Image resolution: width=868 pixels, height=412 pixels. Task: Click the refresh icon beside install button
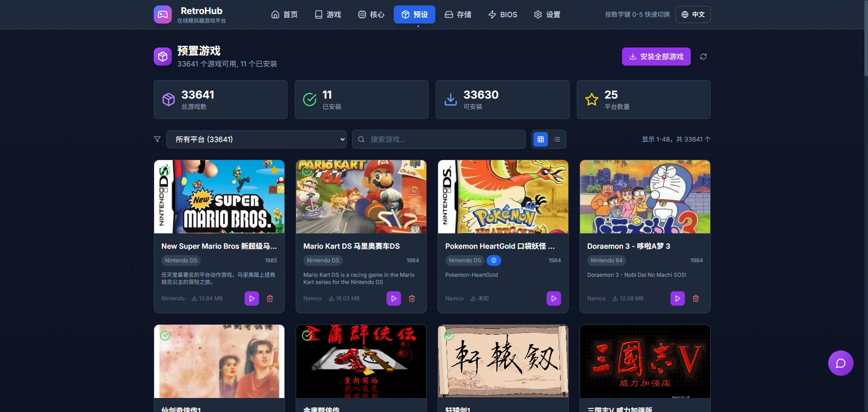point(703,57)
